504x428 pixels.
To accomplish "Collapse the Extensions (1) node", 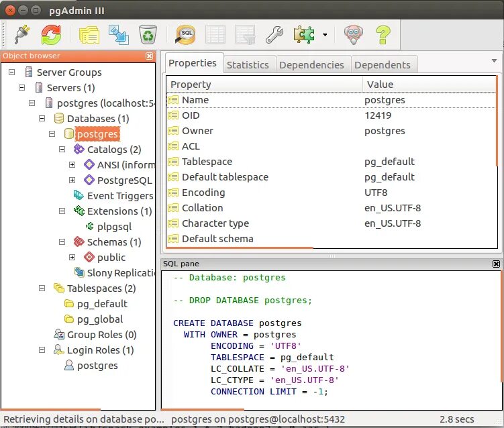I will click(x=62, y=211).
